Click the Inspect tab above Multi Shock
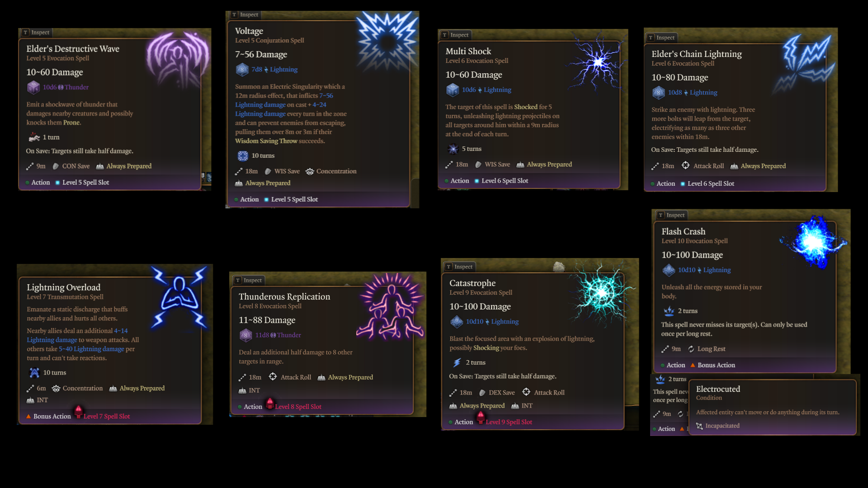 coord(455,35)
